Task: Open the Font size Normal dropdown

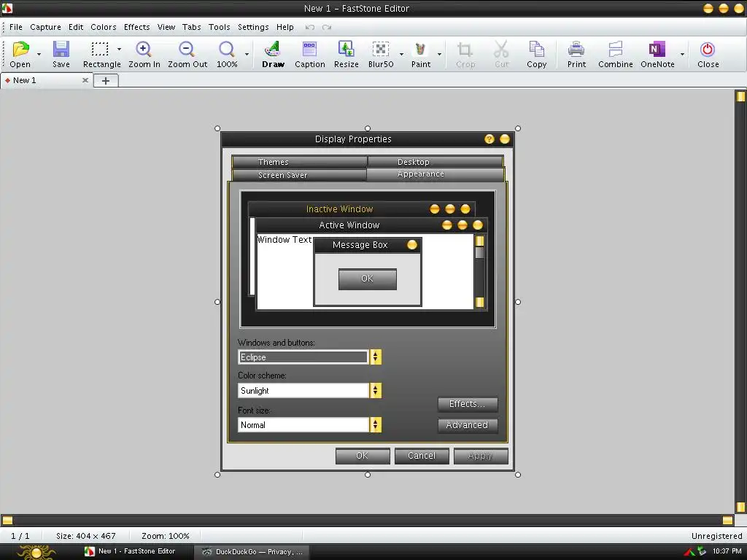Action: [x=376, y=425]
